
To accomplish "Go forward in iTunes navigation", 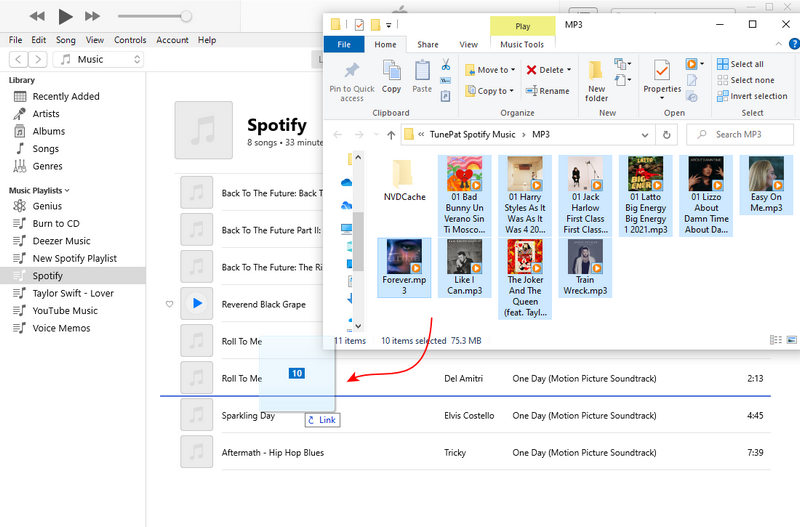I will pos(38,59).
